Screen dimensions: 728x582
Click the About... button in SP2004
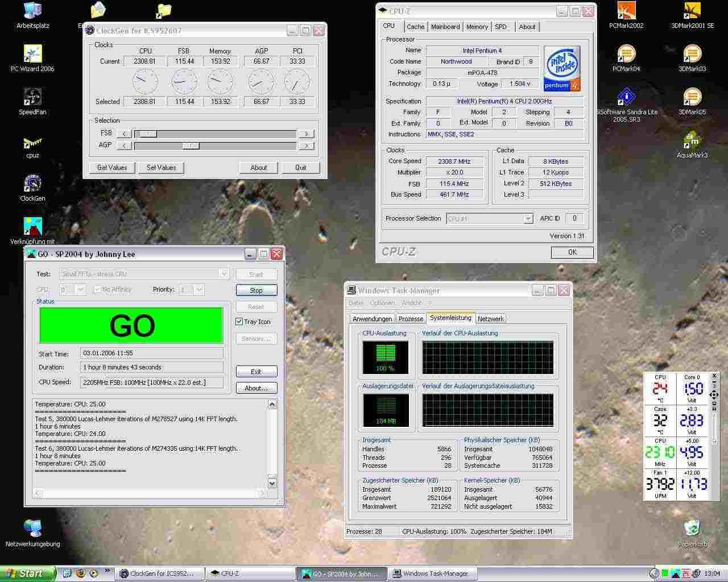[x=256, y=388]
